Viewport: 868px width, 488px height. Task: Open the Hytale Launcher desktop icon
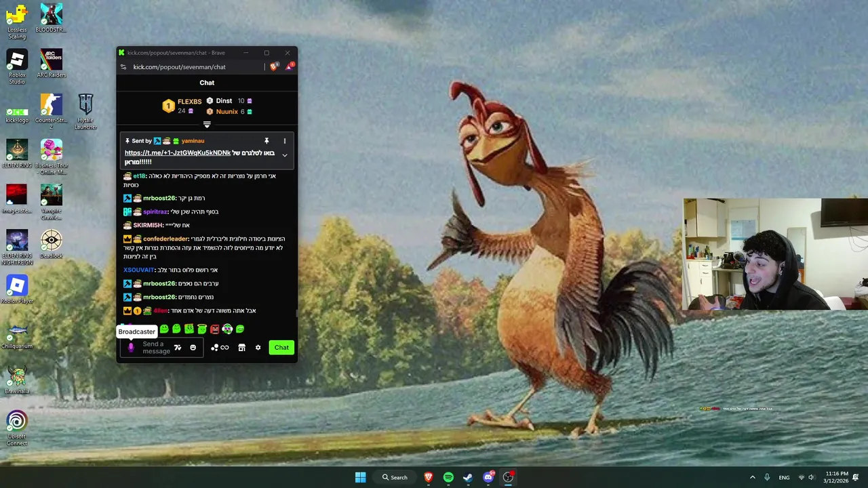pyautogui.click(x=85, y=113)
